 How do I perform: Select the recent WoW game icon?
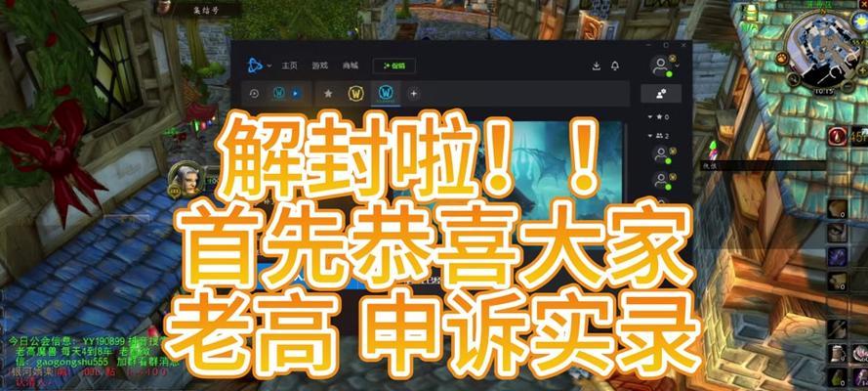[x=279, y=94]
